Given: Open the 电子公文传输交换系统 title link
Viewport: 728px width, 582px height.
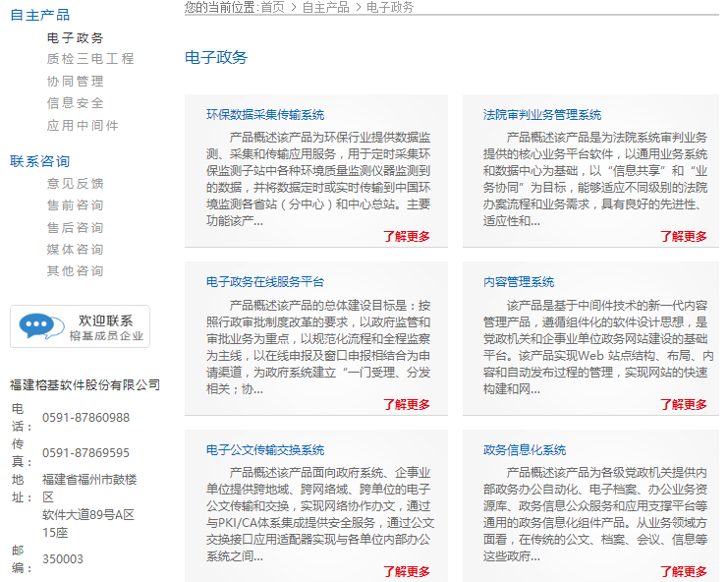Looking at the screenshot, I should pyautogui.click(x=264, y=450).
